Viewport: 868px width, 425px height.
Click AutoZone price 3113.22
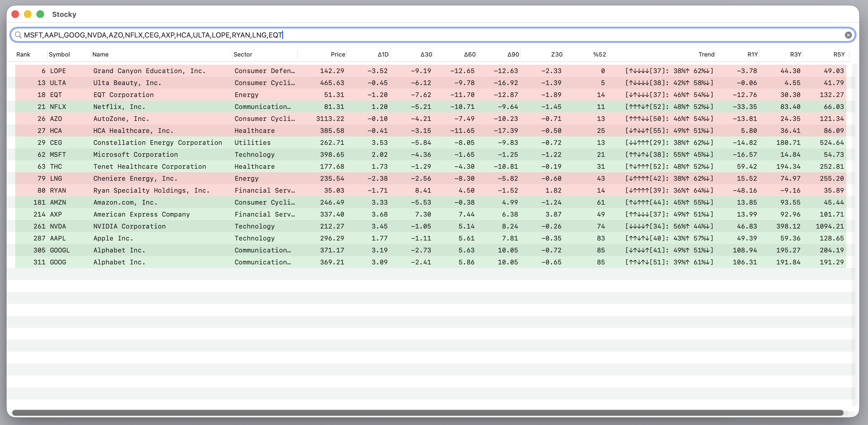[330, 119]
